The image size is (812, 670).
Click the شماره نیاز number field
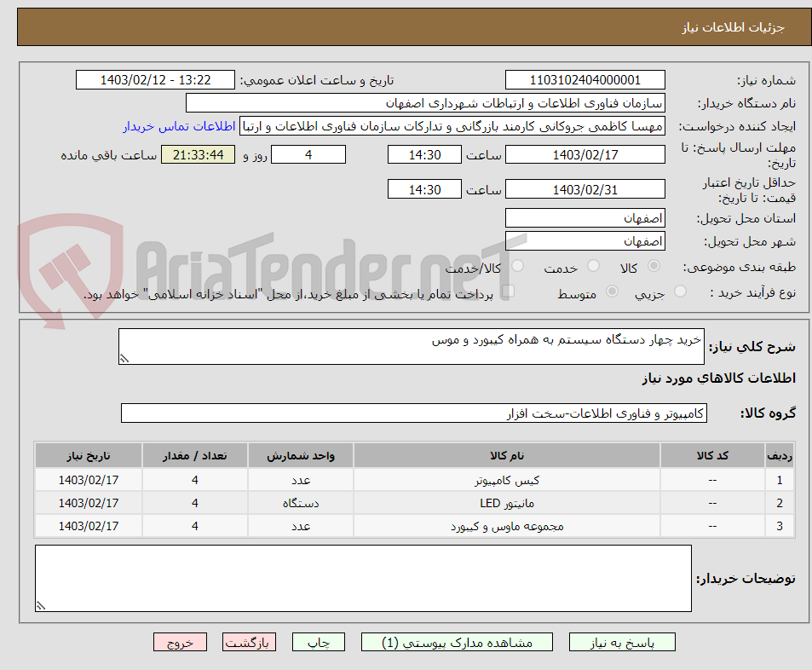[x=585, y=80]
